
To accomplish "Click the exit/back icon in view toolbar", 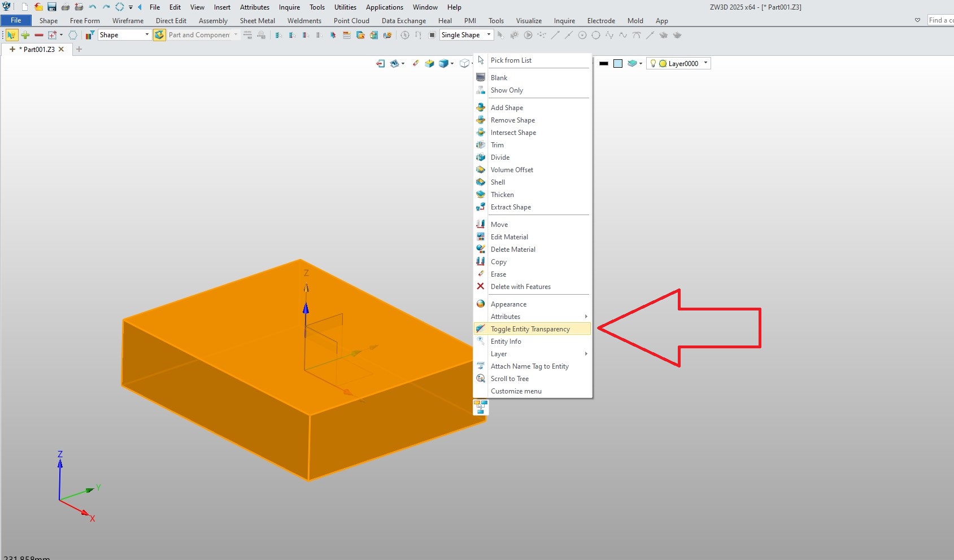I will point(380,63).
